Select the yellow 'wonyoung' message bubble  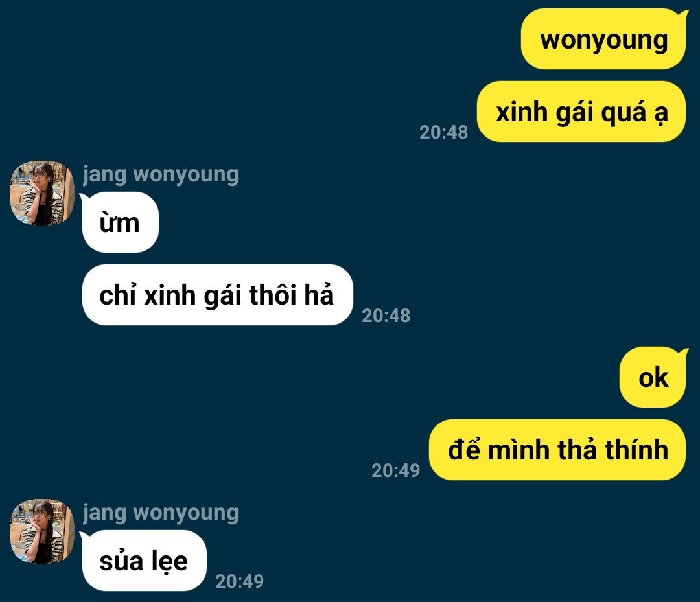pos(603,40)
